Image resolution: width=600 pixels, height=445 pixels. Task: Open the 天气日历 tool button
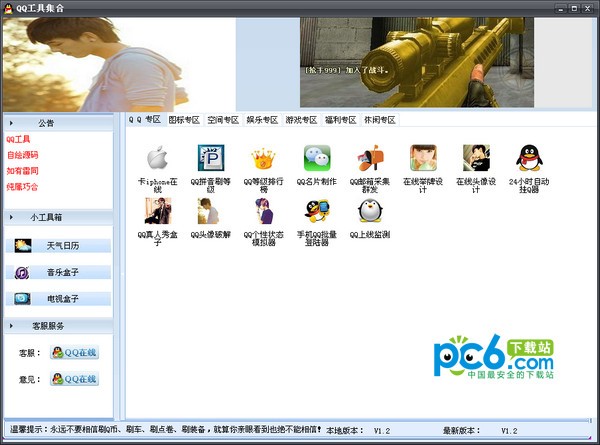[x=58, y=246]
